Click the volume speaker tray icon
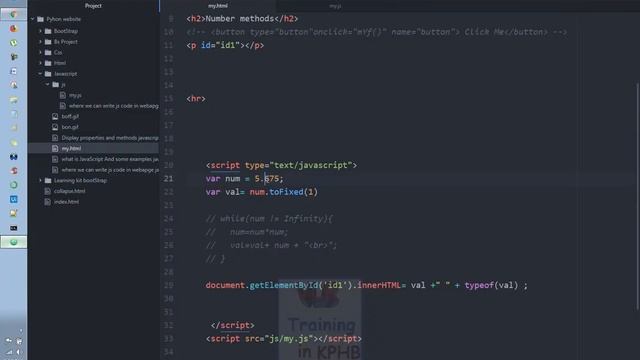The height and width of the screenshot is (360, 640). [19, 352]
